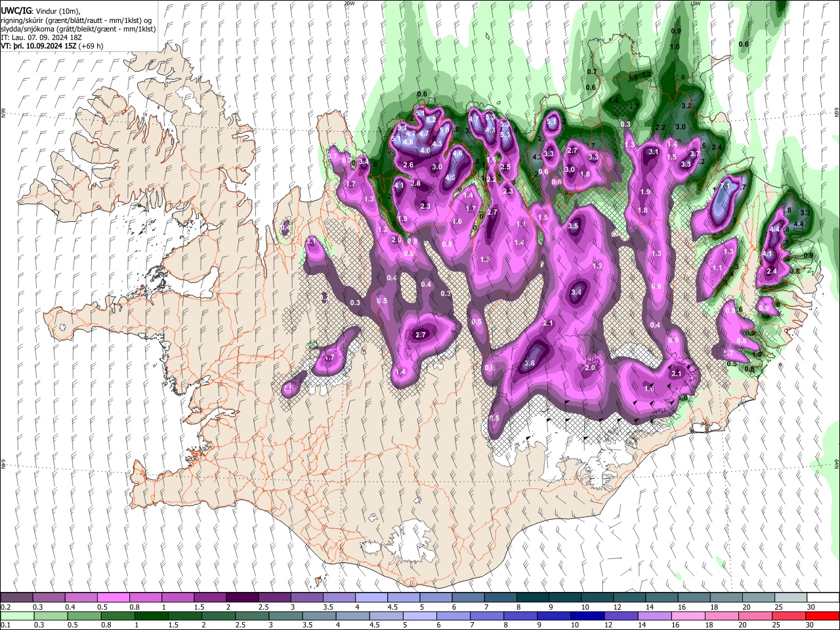Click the '5.2' precipitation value on the north coast
This screenshot has width=840, height=630.
tap(431, 120)
